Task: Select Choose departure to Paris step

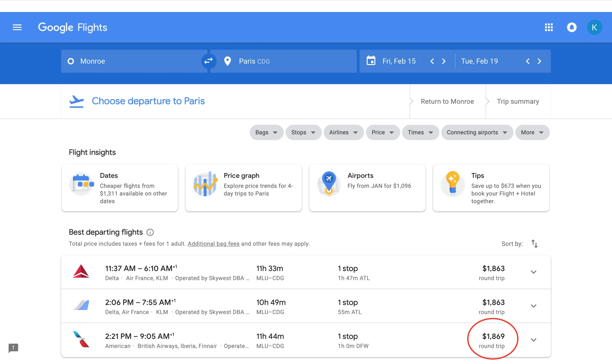Action: pos(148,101)
